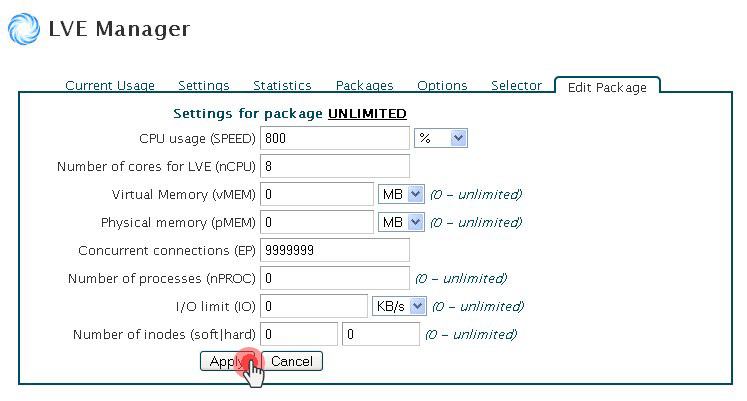Screen dimensions: 747x401
Task: Click the soft inodes limit field
Action: [x=299, y=334]
